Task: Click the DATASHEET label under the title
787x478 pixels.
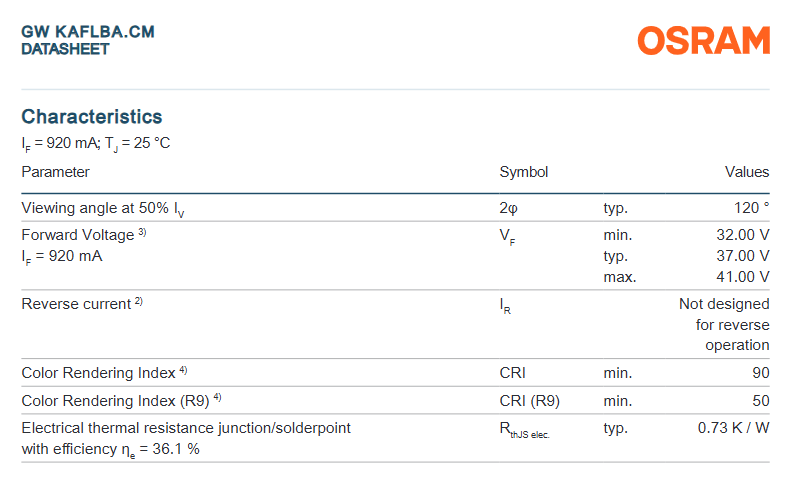Action: tap(65, 48)
